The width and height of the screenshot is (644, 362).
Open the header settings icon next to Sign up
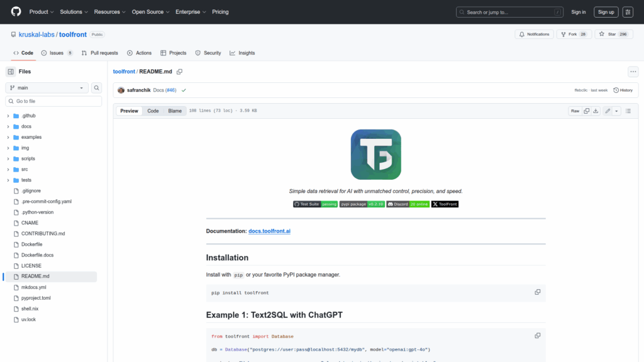coord(628,12)
